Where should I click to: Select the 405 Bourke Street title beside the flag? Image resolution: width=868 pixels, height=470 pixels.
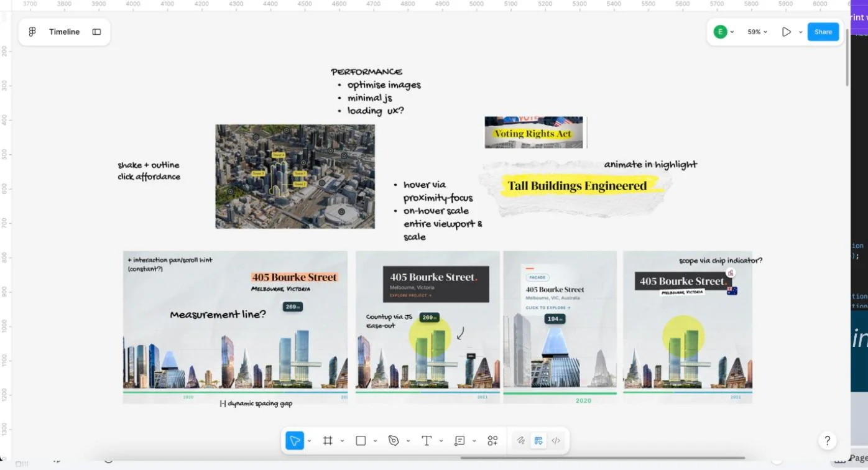point(683,281)
